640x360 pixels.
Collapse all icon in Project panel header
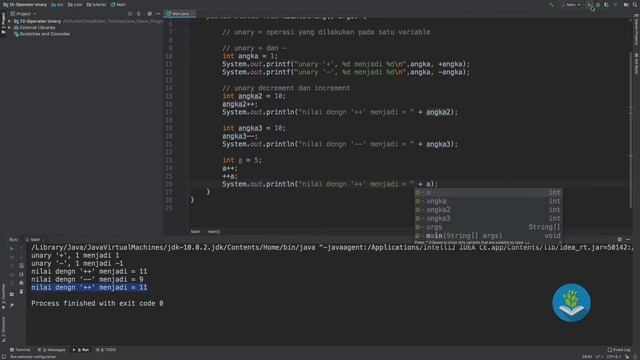click(x=139, y=13)
